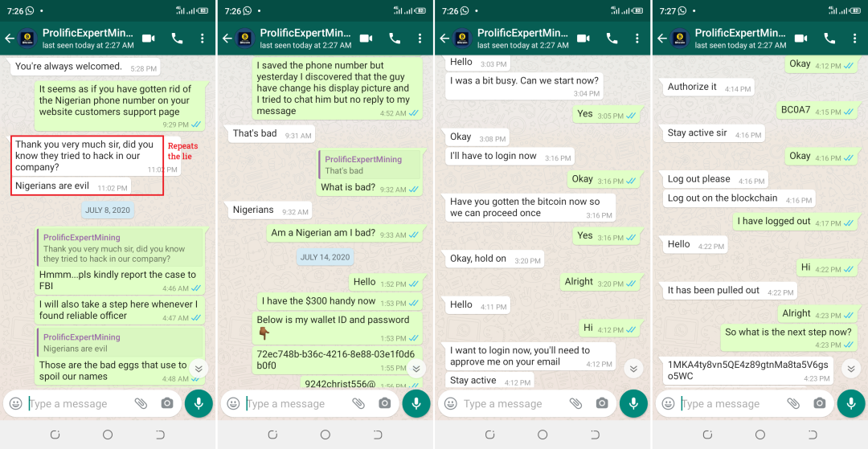Open camera icon in chat showing JULY 8, 2020
868x449 pixels.
[x=166, y=403]
